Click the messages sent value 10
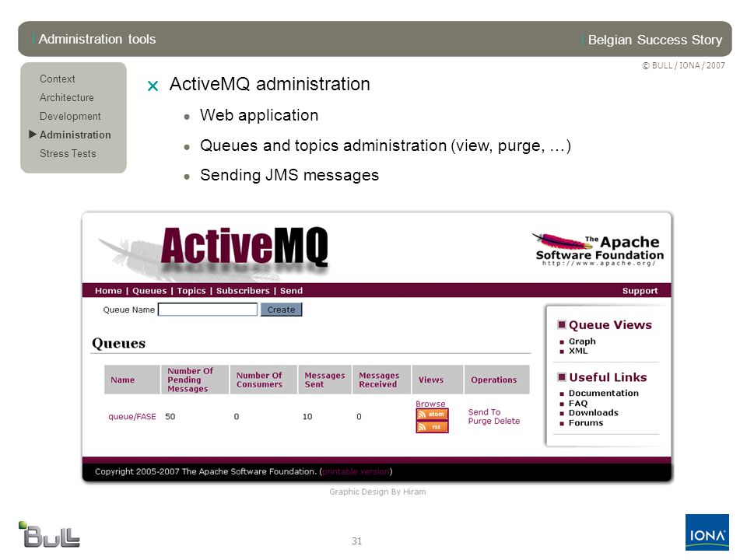 [x=307, y=417]
